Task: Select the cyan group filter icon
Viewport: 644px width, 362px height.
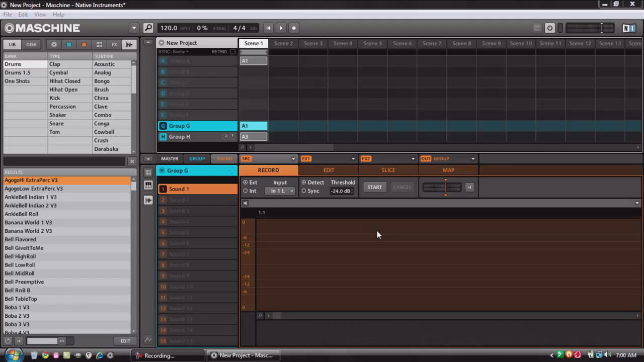Action: click(x=69, y=44)
